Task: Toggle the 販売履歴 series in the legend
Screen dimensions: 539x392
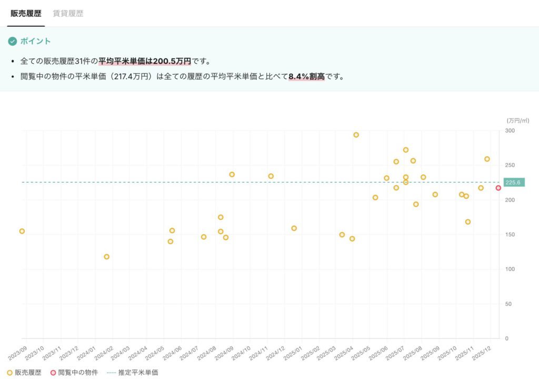Action: pyautogui.click(x=27, y=373)
